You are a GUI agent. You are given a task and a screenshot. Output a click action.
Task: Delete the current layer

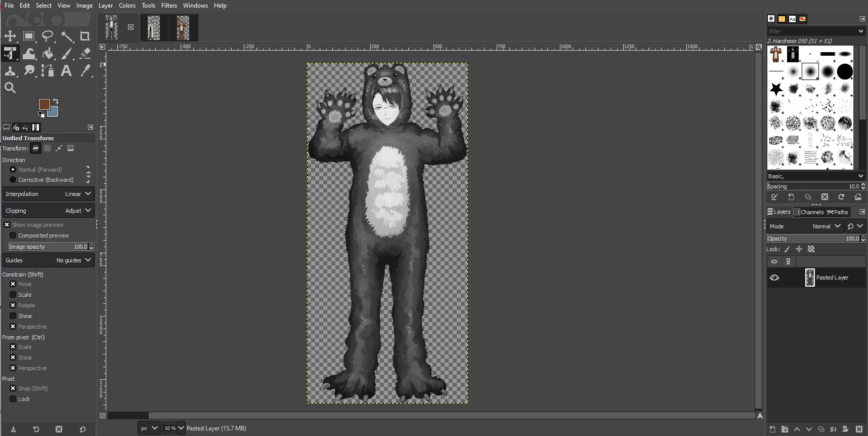pos(858,429)
